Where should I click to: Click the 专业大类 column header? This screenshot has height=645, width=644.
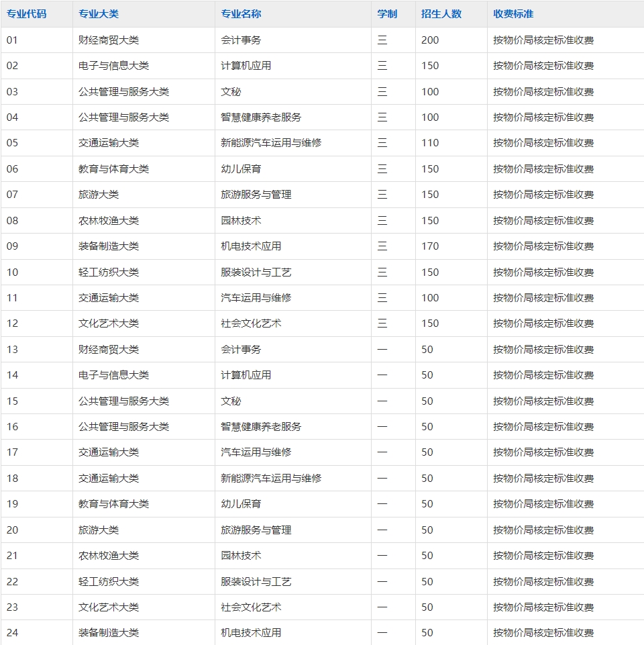point(99,14)
